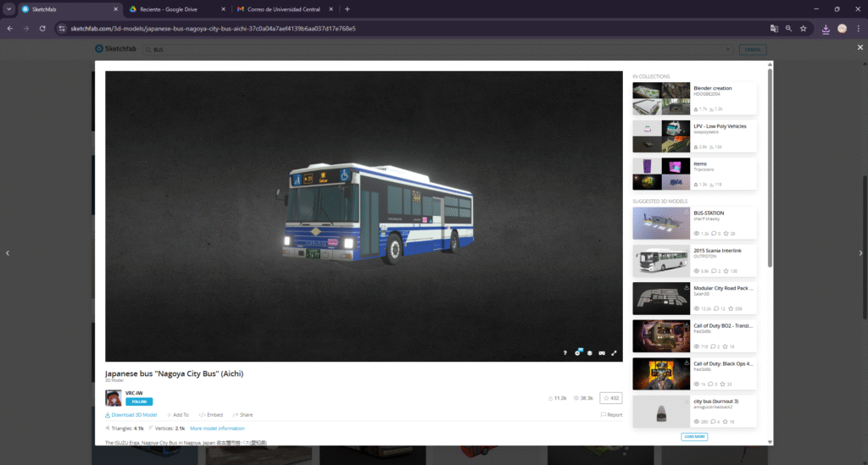The image size is (868, 465).
Task: Expand the 3D viewer to fullscreen
Action: pos(614,352)
